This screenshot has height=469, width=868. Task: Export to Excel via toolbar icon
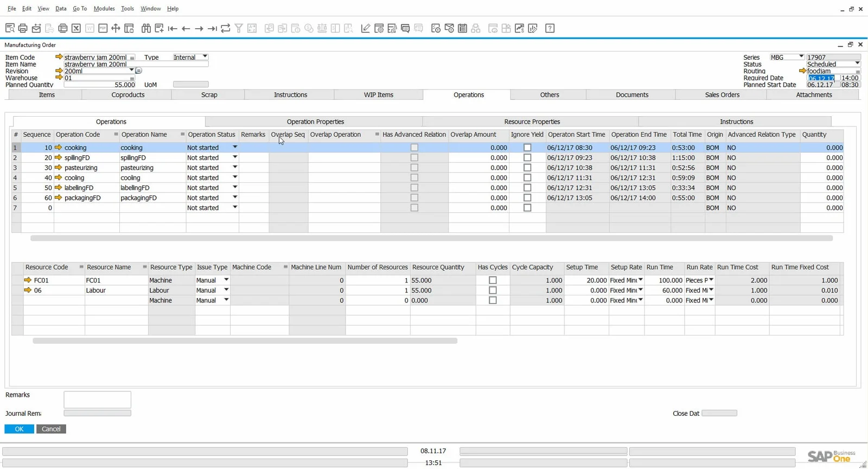76,28
